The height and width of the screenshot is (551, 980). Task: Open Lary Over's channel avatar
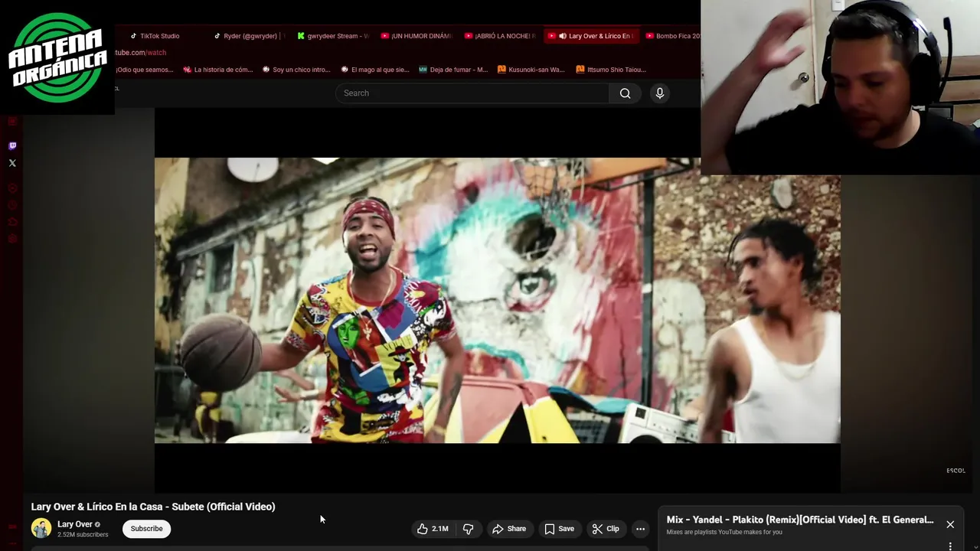41,528
